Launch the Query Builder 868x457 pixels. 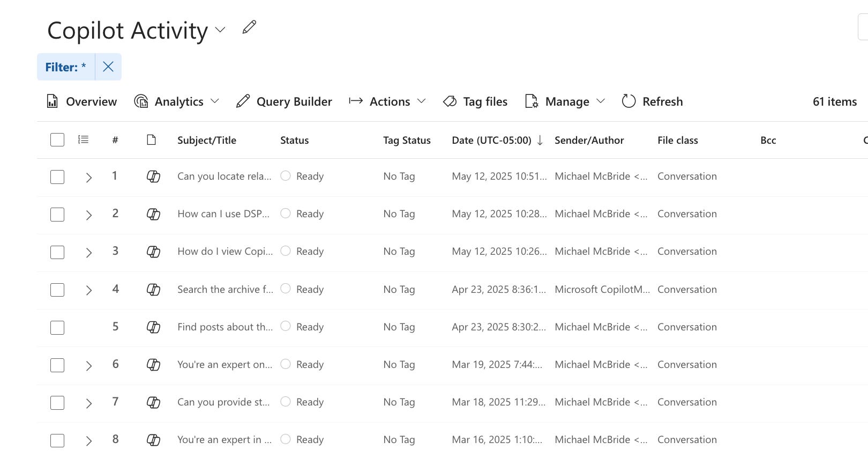point(284,101)
